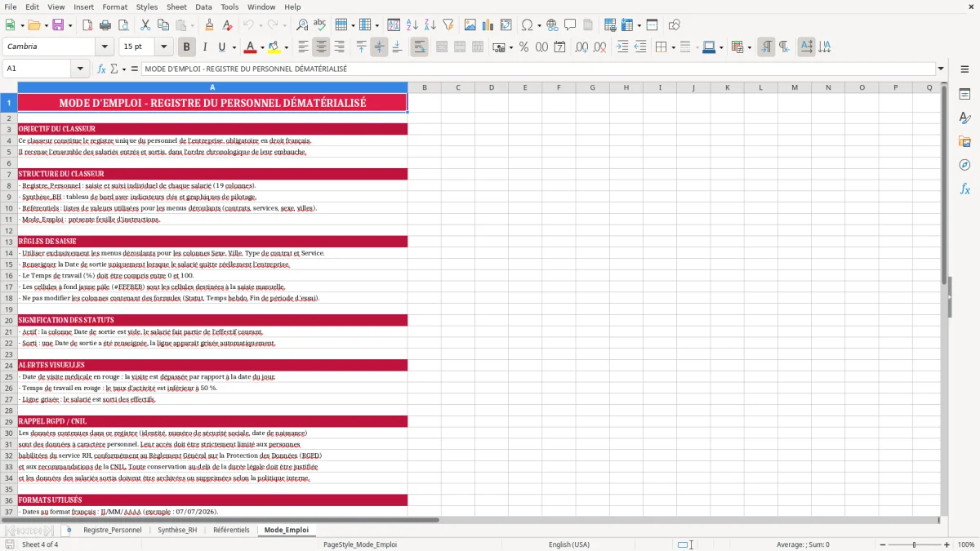The height and width of the screenshot is (551, 980).
Task: Select column B header
Action: coord(424,87)
